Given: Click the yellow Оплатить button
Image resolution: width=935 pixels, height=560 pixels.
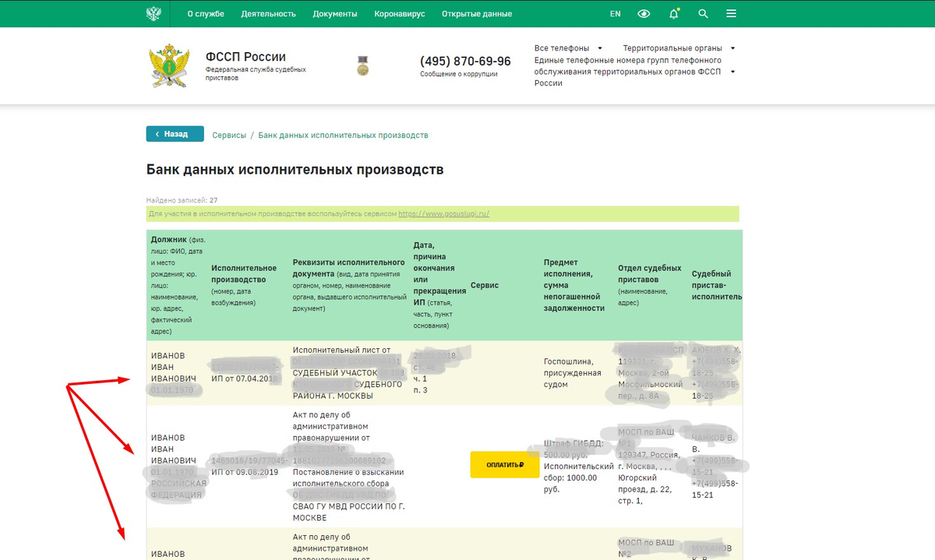Looking at the screenshot, I should (504, 465).
